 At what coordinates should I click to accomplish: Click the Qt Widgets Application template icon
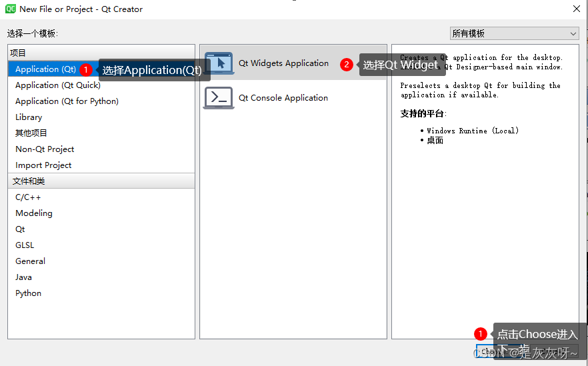[219, 63]
